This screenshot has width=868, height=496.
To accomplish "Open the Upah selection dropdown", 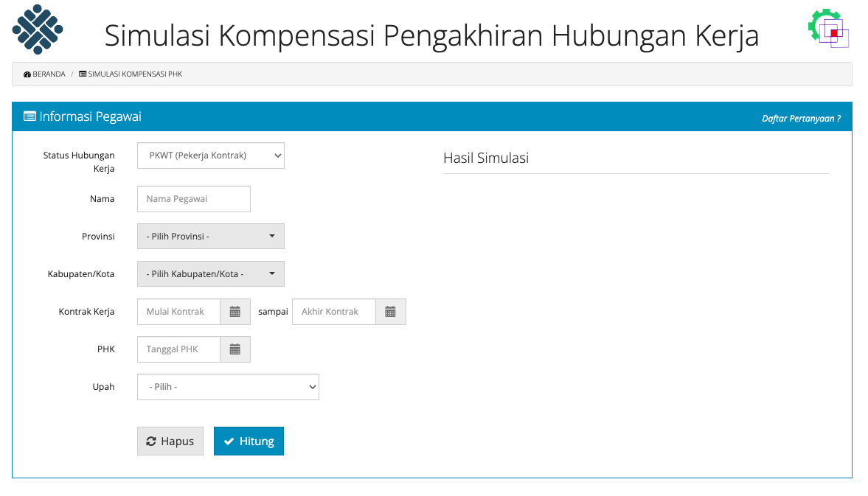I will point(228,387).
